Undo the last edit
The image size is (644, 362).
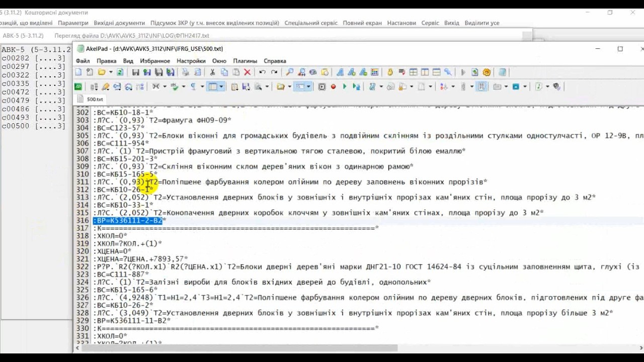tap(262, 72)
